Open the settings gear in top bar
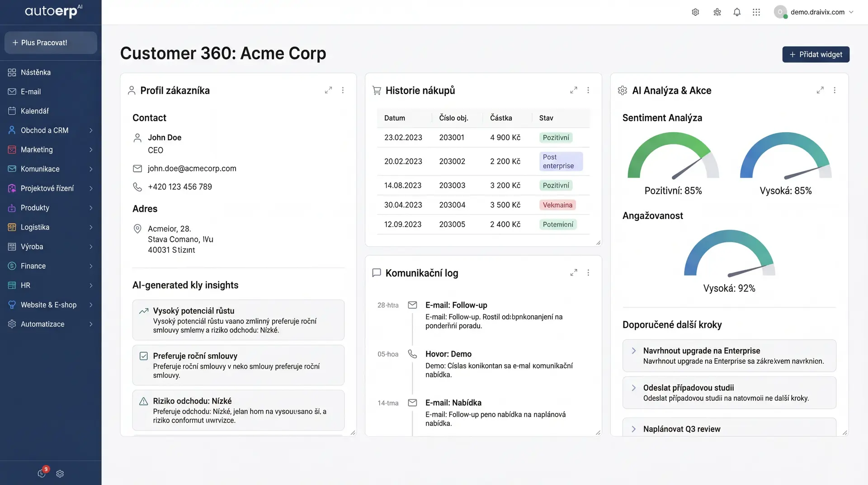This screenshot has height=485, width=868. coord(695,12)
